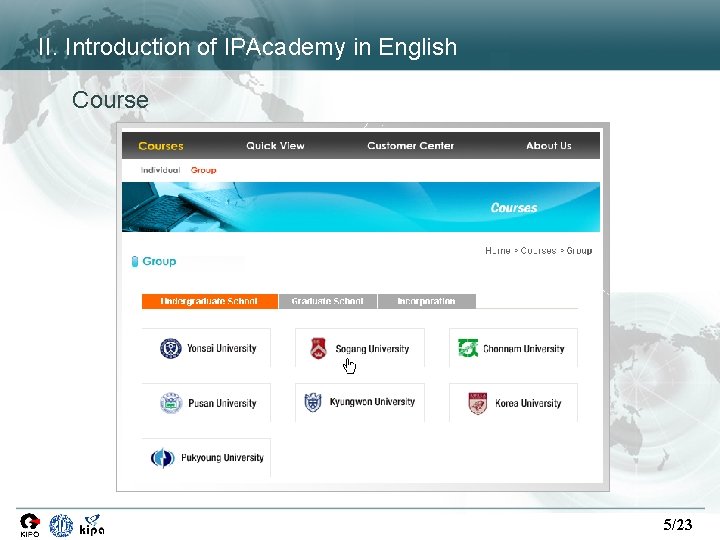
Task: Switch to Graduate School tab
Action: click(327, 301)
